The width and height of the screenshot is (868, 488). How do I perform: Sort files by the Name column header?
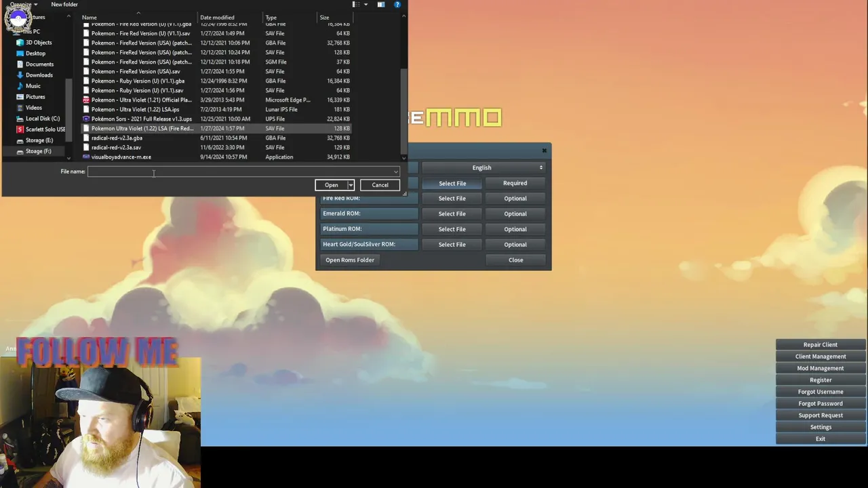click(139, 18)
